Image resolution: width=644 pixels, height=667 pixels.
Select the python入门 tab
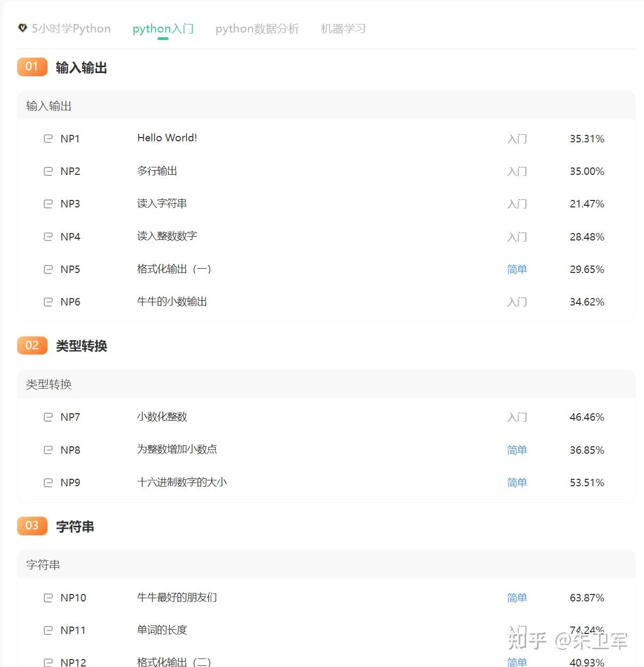pos(163,29)
